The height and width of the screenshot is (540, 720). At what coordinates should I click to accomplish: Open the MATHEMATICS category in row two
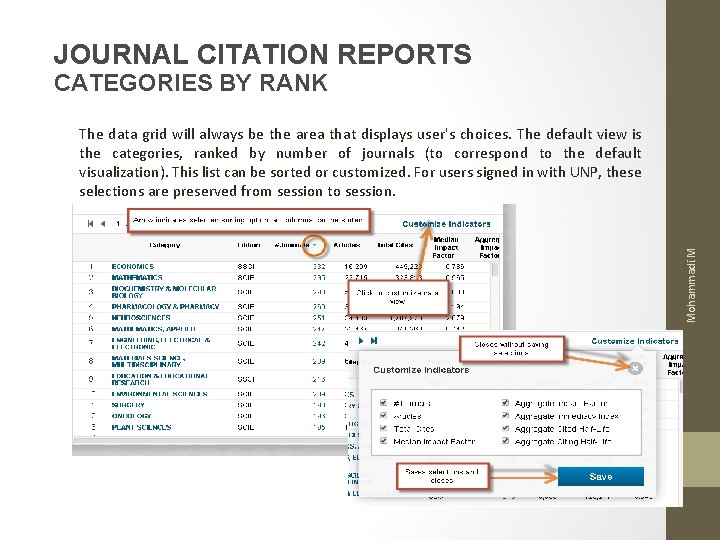tap(137, 277)
